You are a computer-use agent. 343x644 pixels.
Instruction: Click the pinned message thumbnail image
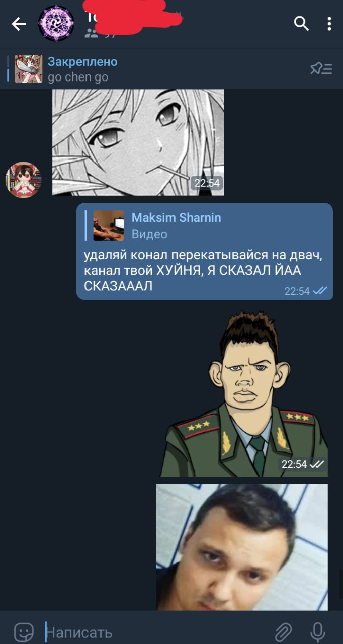point(28,69)
